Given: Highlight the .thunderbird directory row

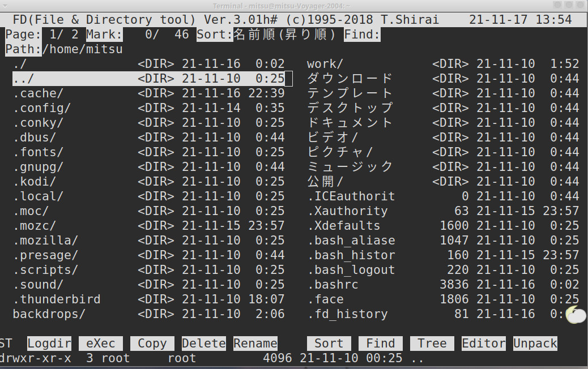Looking at the screenshot, I should click(57, 299).
